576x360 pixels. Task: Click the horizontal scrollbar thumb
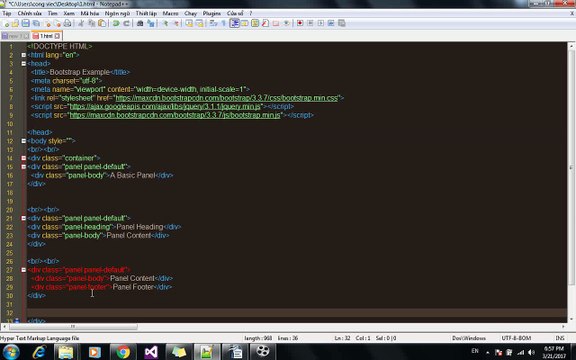click(73, 326)
